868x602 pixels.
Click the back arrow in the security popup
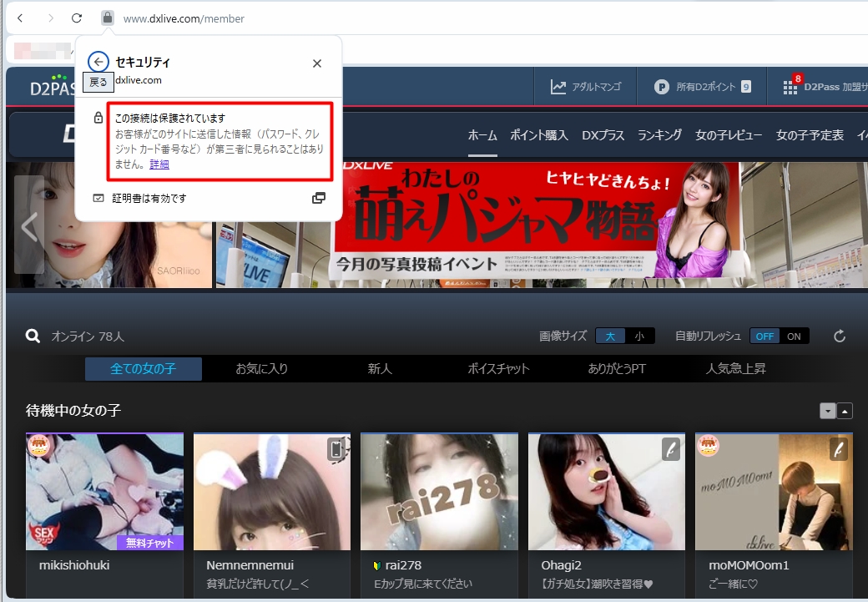(x=98, y=63)
